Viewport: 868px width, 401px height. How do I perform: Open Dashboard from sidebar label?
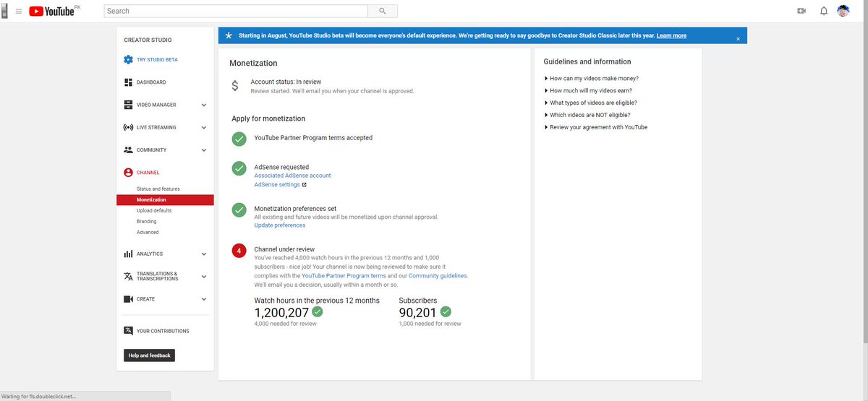coord(151,82)
